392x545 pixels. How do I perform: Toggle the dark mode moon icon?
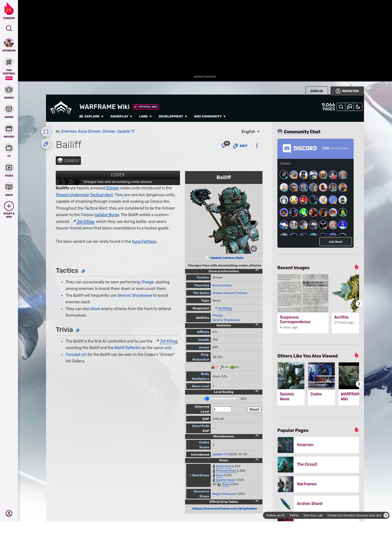pos(358,107)
